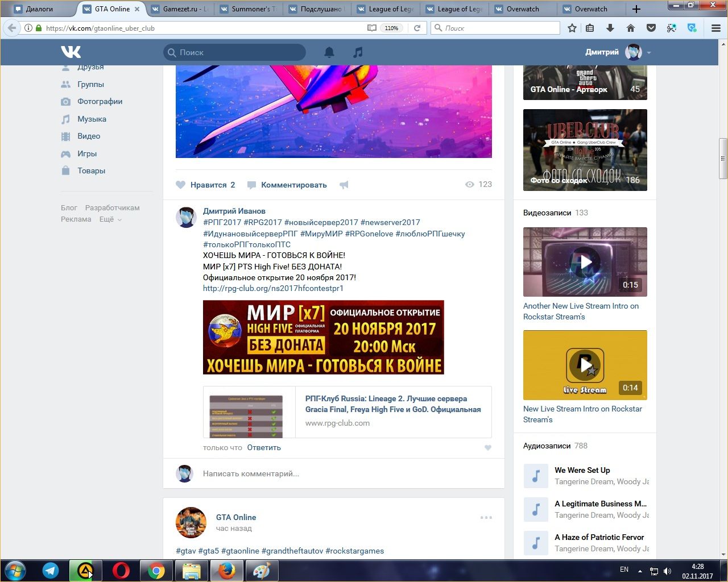Open the notifications bell icon
This screenshot has width=728, height=582.
tap(329, 52)
